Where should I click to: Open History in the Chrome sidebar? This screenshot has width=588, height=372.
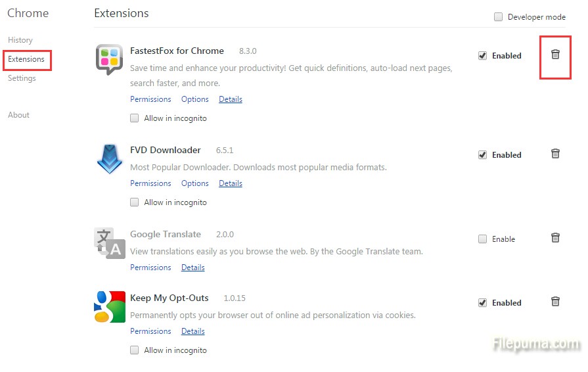(20, 40)
